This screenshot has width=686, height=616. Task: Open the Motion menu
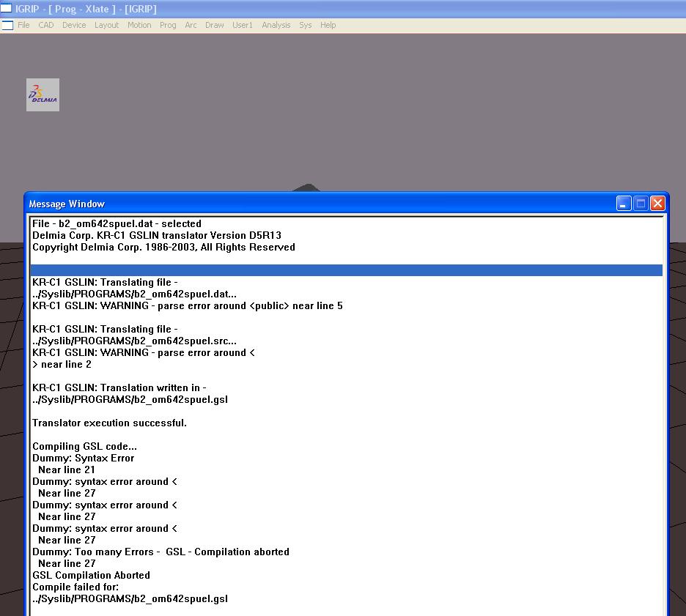pos(139,26)
